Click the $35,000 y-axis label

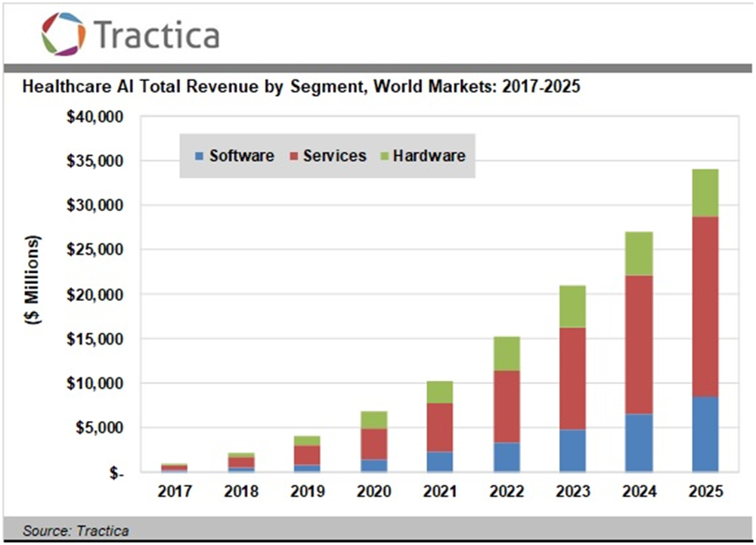click(x=95, y=161)
